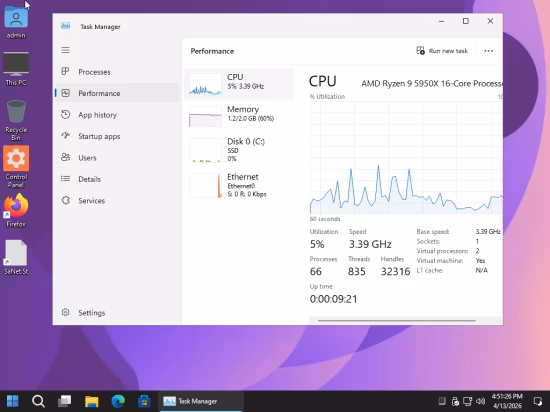
Task: Click the network icon in system tray
Action: coord(467,401)
